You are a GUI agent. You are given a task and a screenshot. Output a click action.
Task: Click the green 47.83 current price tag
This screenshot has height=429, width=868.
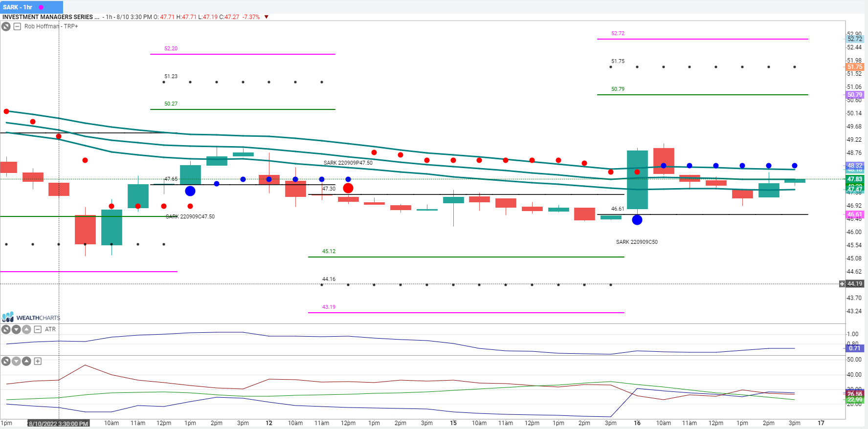(x=855, y=179)
